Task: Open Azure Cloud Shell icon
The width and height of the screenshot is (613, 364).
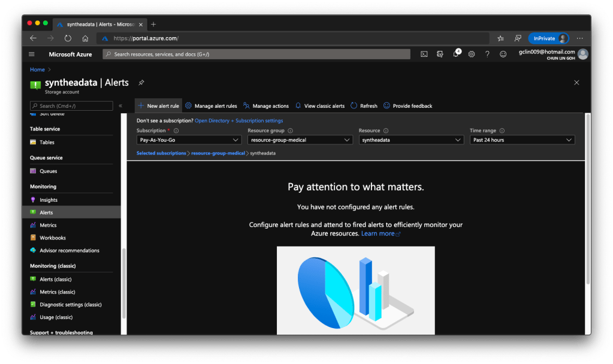Action: 424,54
